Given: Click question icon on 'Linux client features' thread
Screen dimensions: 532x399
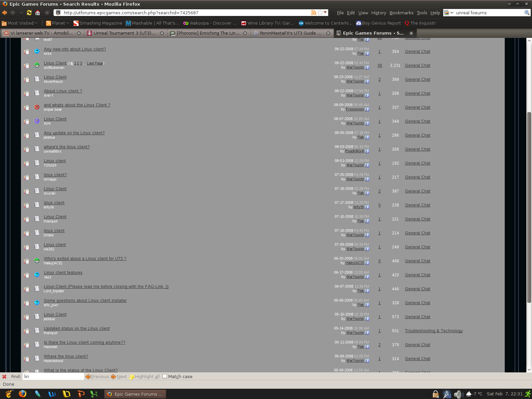Looking at the screenshot, I should (x=37, y=275).
